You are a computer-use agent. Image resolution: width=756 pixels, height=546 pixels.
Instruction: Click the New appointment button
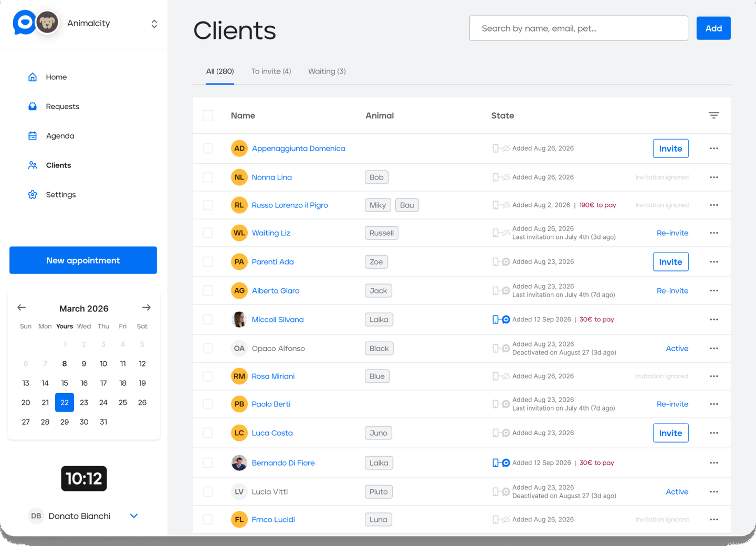83,260
